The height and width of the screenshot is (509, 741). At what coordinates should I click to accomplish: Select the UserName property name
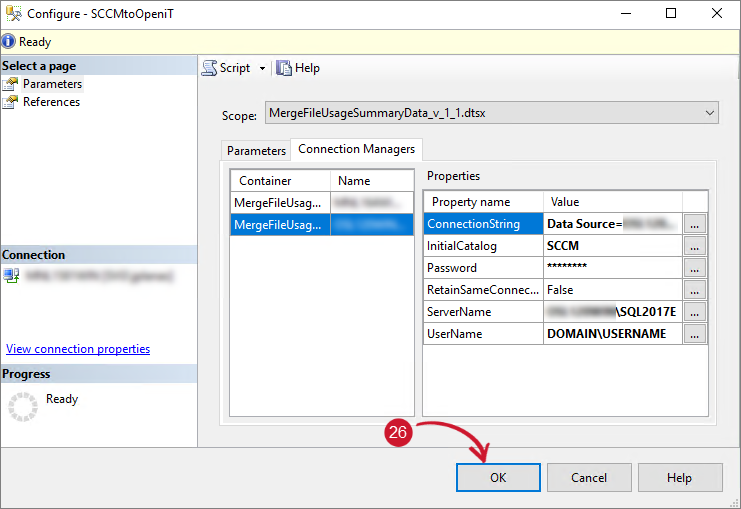coord(483,334)
